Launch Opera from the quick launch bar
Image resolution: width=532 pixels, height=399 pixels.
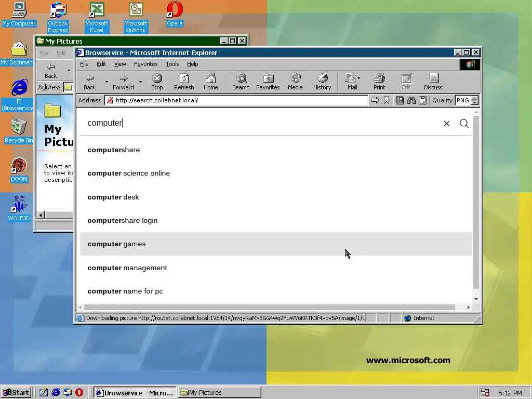point(79,393)
